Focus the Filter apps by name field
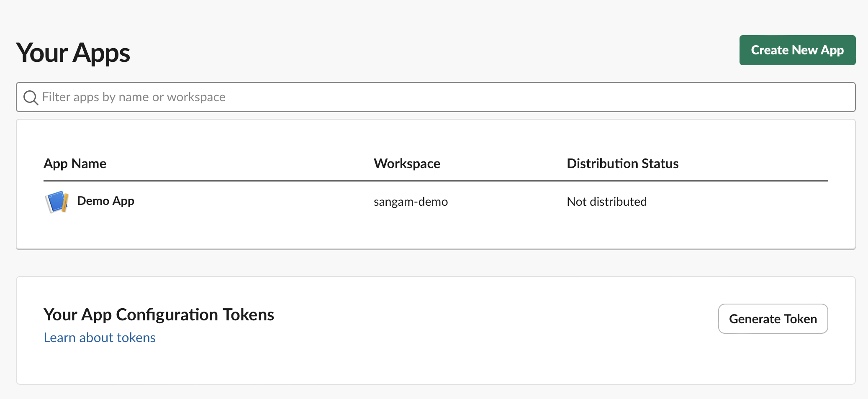This screenshot has width=868, height=399. (436, 97)
